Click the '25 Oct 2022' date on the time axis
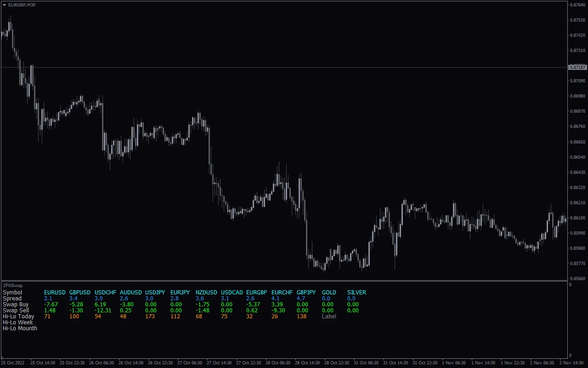 pos(14,363)
